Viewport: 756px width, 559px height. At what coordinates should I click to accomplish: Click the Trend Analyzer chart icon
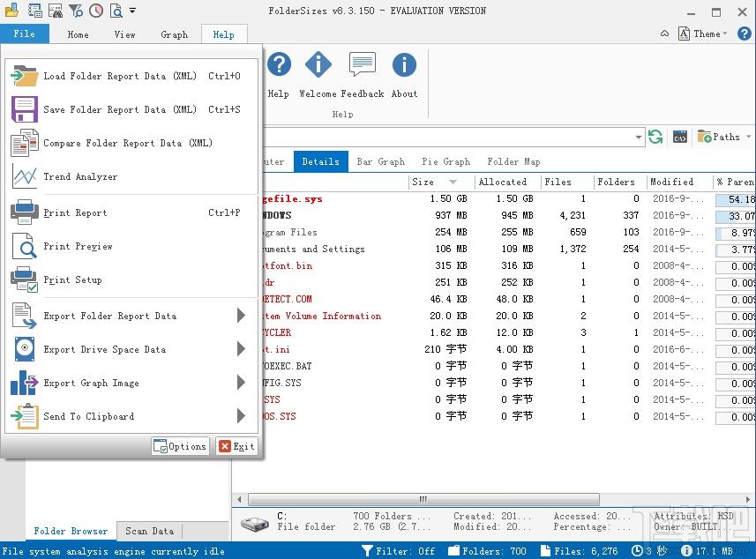24,176
